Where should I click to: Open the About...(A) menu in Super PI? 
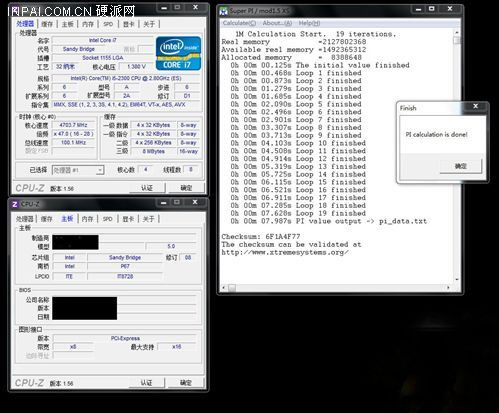(277, 23)
